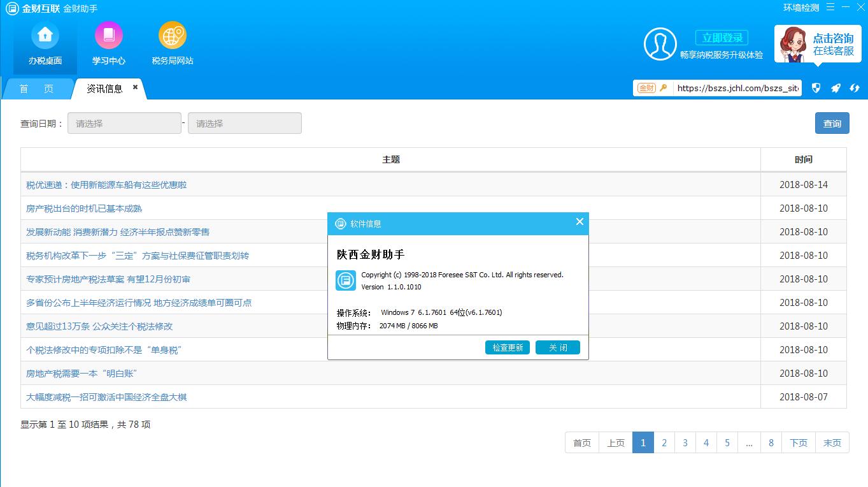Open the hamburger menu in the title bar
The width and height of the screenshot is (868, 487).
[x=829, y=7]
